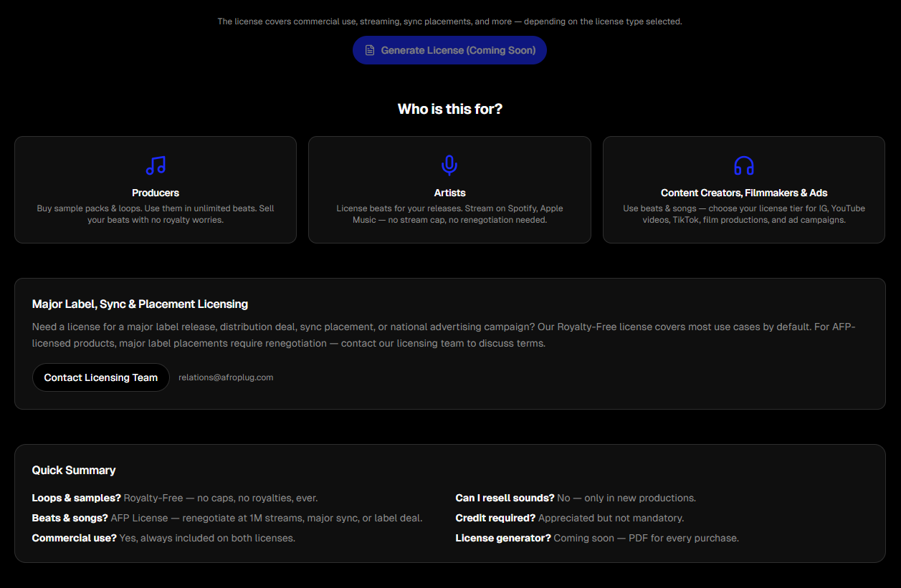Click the Major Label, Sync & Placement Licensing heading
Viewport: 901px width, 588px height.
[140, 304]
